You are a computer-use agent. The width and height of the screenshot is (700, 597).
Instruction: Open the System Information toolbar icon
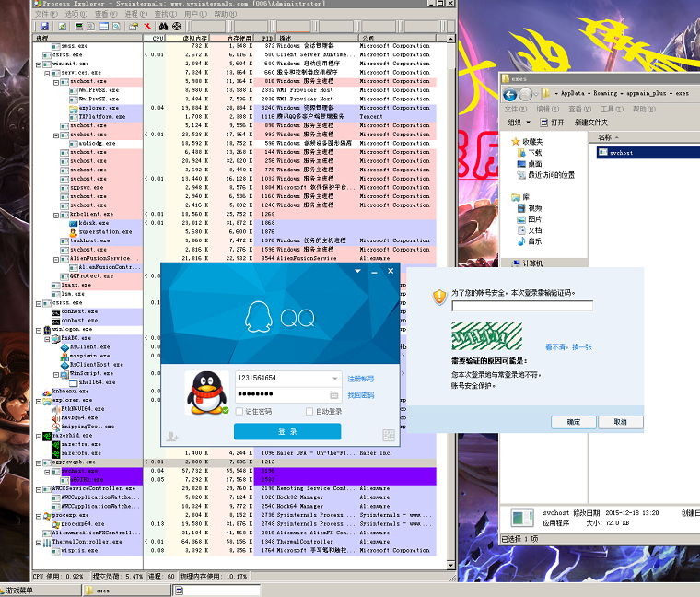79,27
